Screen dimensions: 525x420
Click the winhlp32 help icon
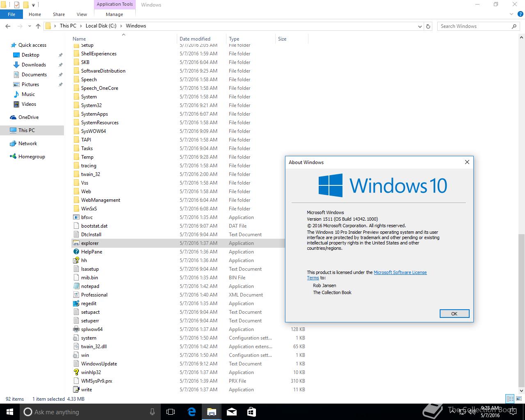76,372
